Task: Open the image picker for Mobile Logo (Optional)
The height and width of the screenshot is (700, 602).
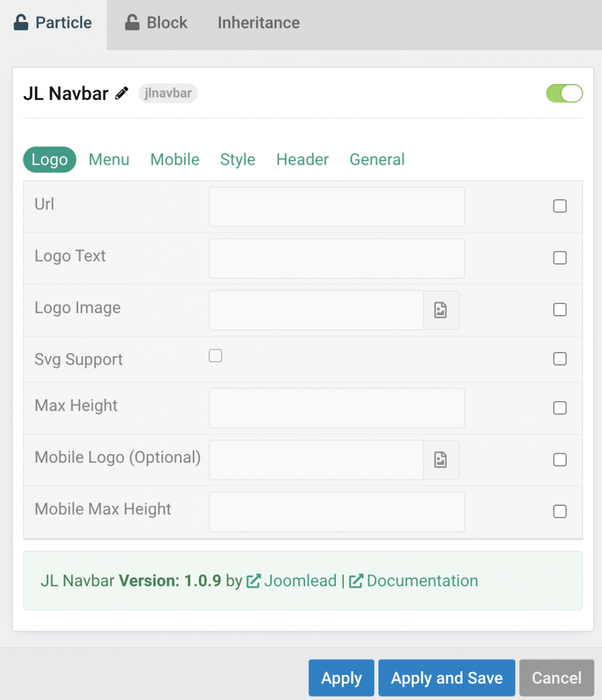Action: point(441,460)
